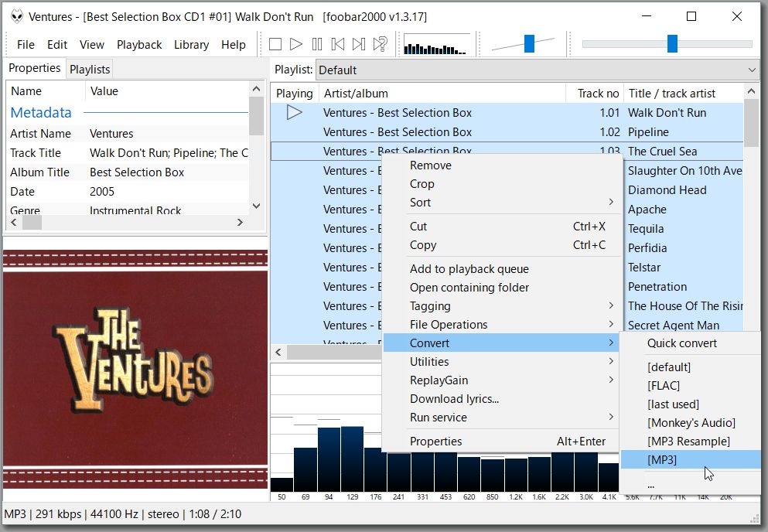The height and width of the screenshot is (532, 768).
Task: Select the Properties tab
Action: [34, 68]
